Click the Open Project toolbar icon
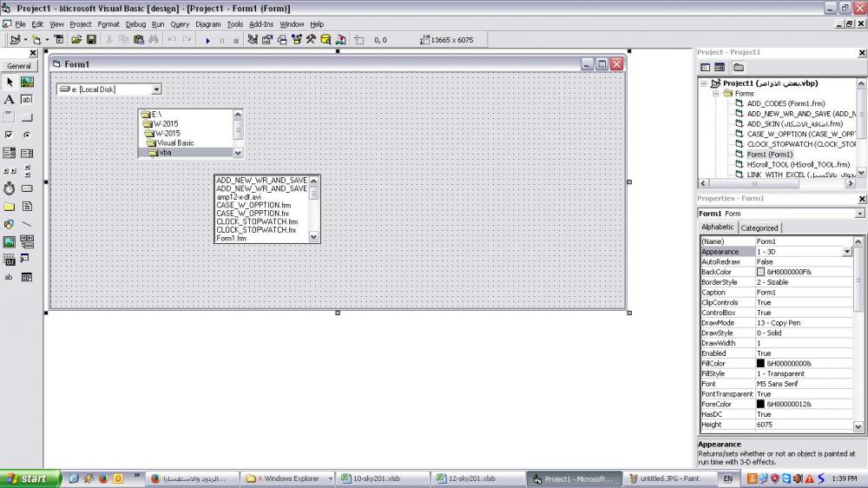This screenshot has height=488, width=868. coord(76,40)
